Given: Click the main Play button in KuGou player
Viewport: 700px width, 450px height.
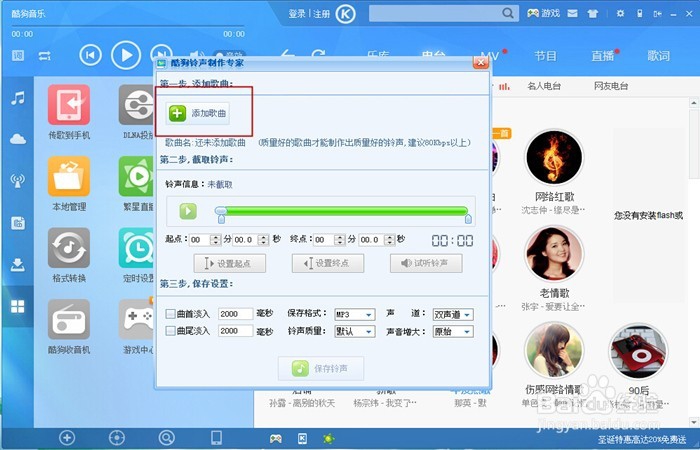Looking at the screenshot, I should tap(126, 55).
